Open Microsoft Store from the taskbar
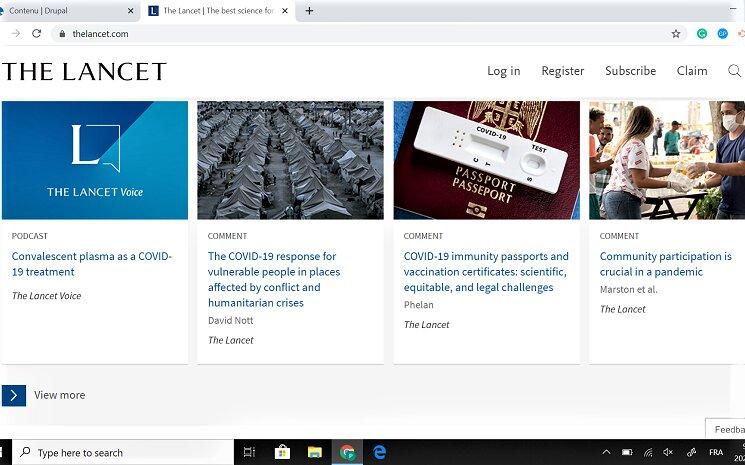This screenshot has height=465, width=745. (x=282, y=452)
